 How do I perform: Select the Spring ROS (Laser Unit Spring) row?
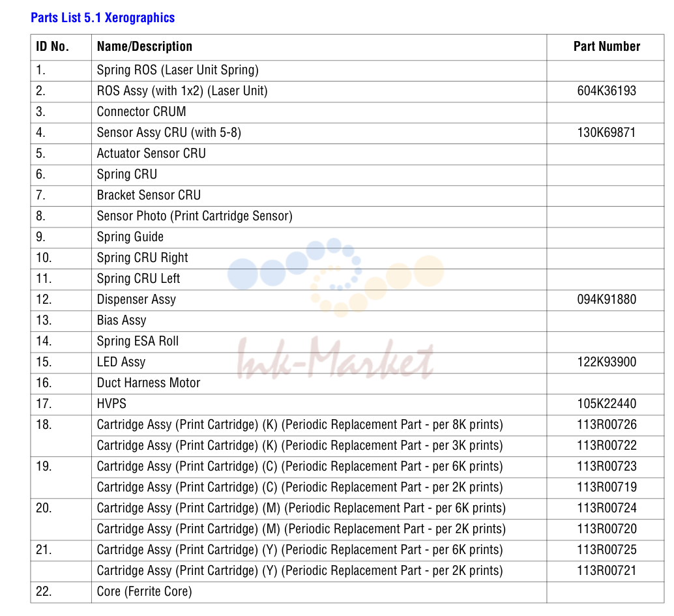point(347,70)
